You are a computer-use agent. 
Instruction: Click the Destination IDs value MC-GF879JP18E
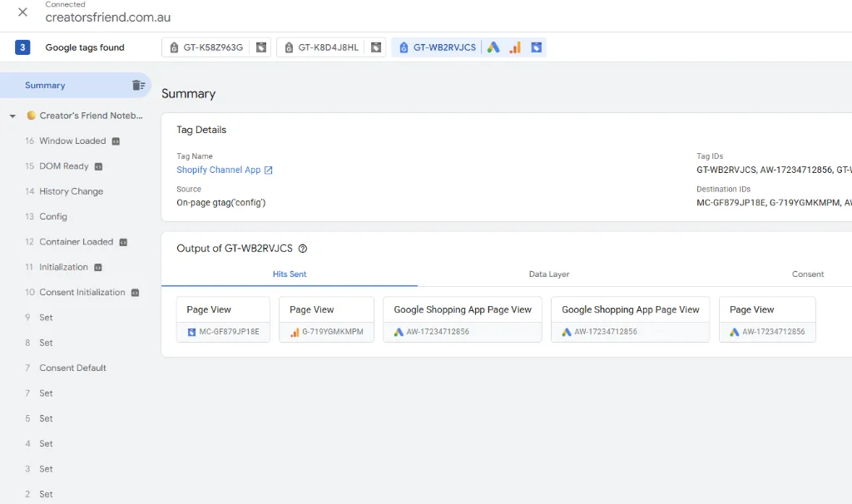(x=731, y=203)
